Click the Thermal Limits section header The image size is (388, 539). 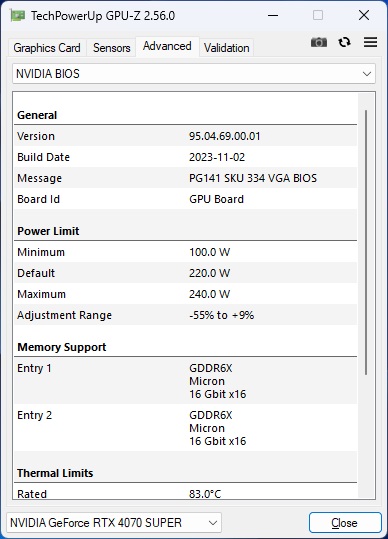click(55, 473)
